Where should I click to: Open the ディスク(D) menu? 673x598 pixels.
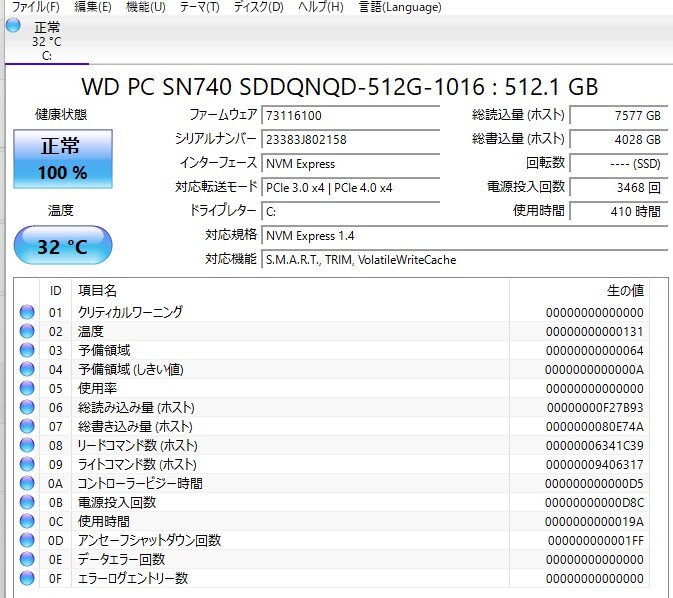(258, 7)
